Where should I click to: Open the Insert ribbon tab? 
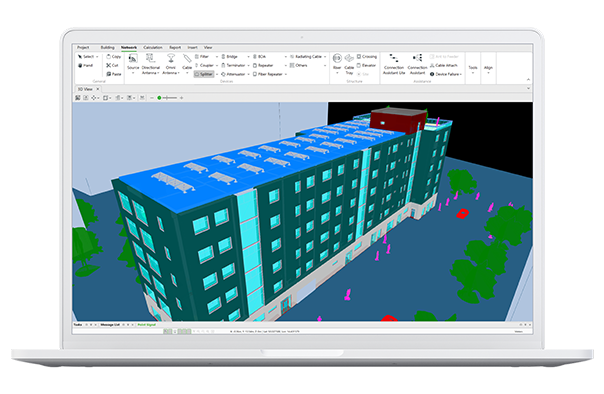click(x=193, y=47)
